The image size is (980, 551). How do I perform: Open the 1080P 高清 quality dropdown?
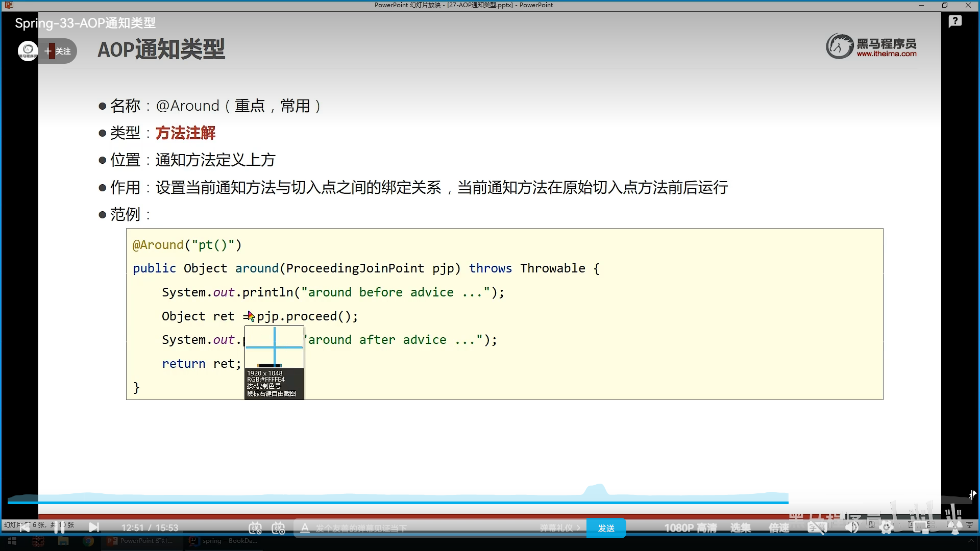pyautogui.click(x=690, y=529)
